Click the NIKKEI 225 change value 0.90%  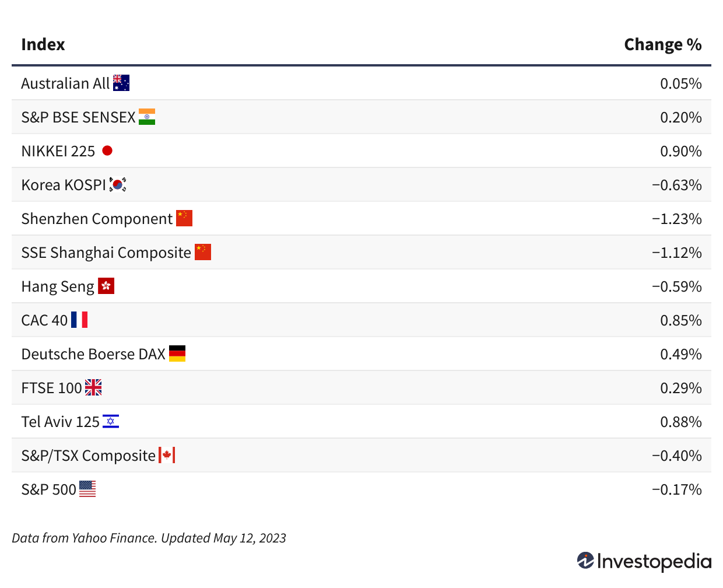click(680, 151)
